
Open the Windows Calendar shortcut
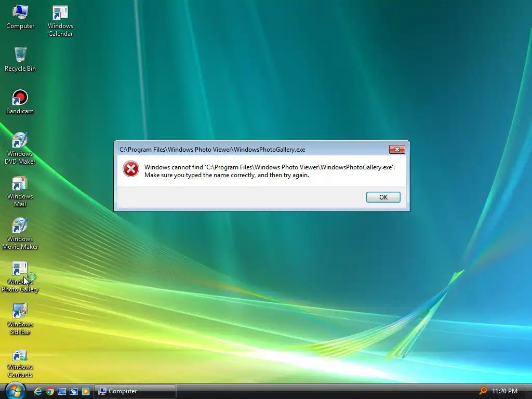pyautogui.click(x=60, y=20)
